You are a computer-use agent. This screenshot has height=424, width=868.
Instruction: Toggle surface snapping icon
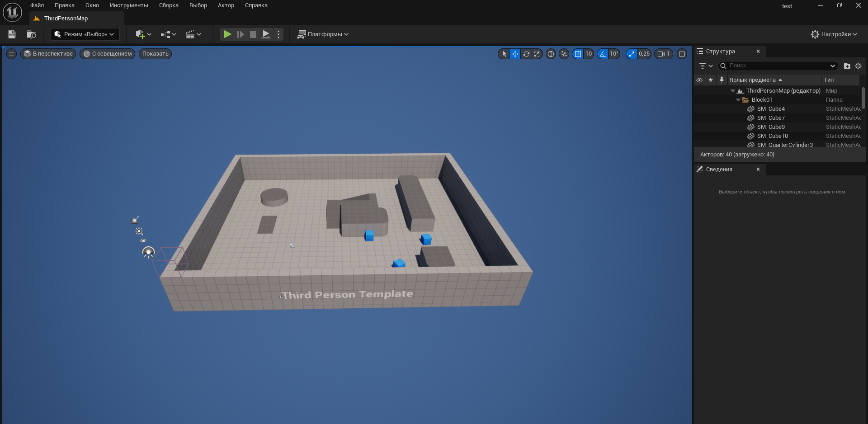[x=564, y=54]
